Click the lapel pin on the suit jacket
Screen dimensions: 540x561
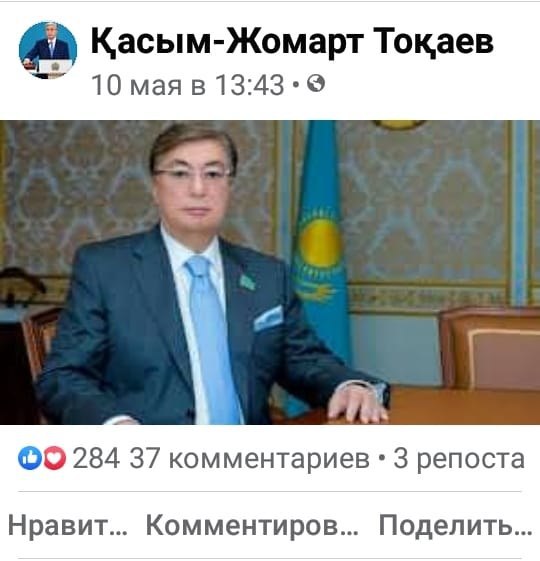247,281
